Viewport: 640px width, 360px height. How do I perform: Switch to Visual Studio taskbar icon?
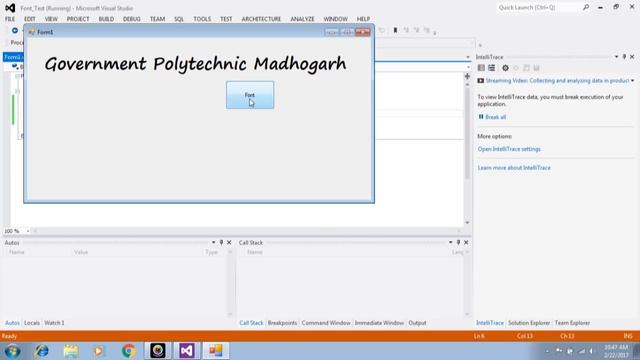pos(187,351)
